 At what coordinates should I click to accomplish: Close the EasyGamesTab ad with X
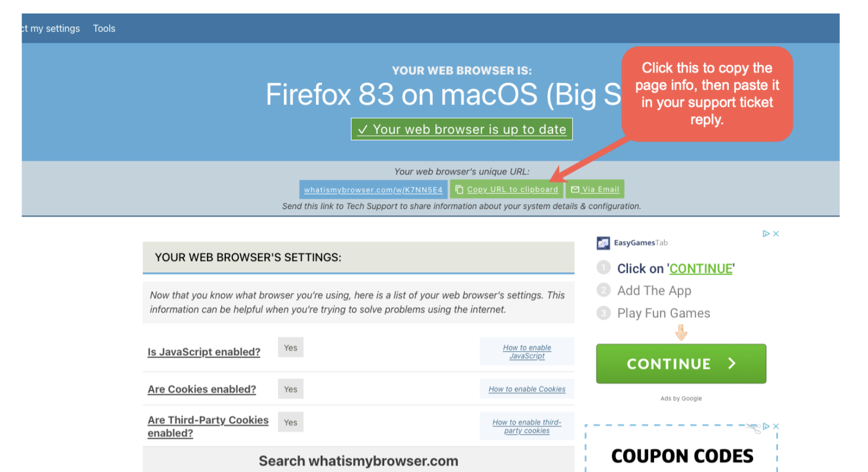tap(776, 234)
